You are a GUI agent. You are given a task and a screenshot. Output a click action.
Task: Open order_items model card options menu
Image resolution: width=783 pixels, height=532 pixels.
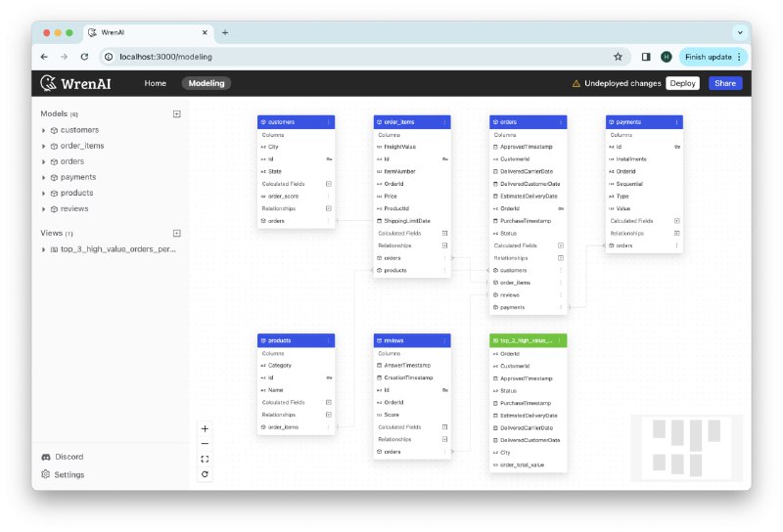[x=444, y=122]
